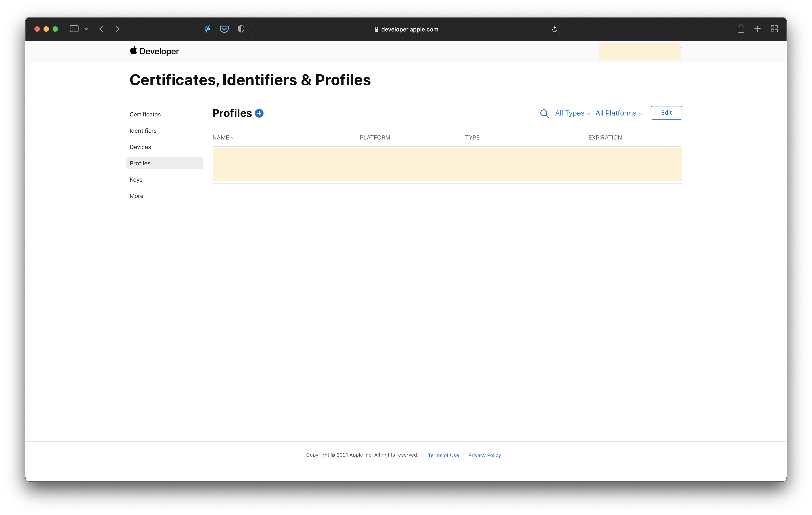
Task: Select Certificates in the left sidebar
Action: [x=145, y=114]
